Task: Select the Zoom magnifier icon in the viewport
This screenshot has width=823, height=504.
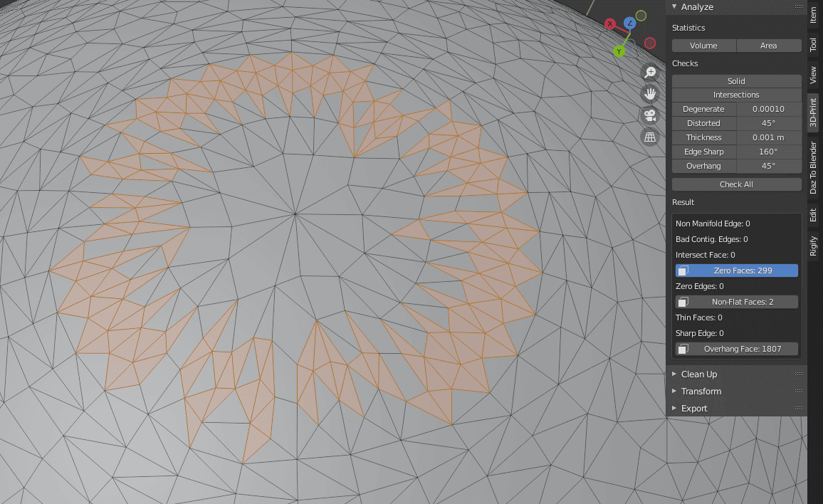Action: click(650, 72)
